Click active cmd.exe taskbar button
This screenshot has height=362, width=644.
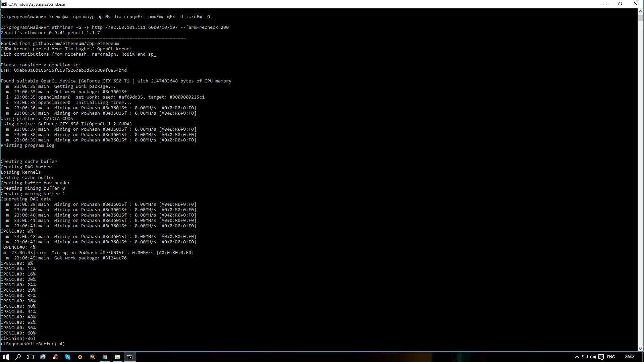(x=130, y=357)
